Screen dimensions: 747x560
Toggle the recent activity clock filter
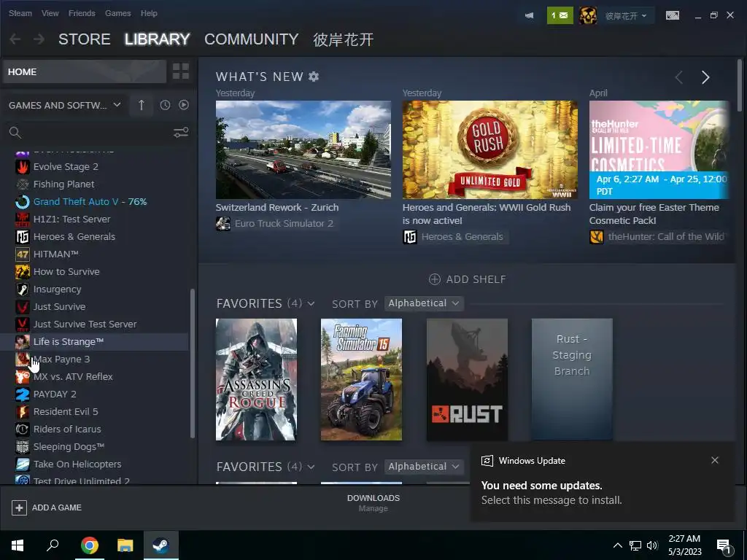[165, 105]
